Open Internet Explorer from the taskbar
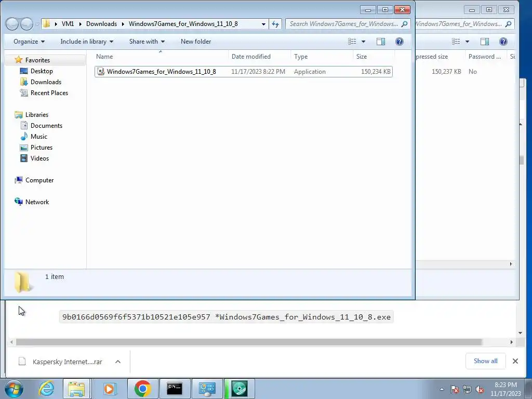 click(x=46, y=389)
